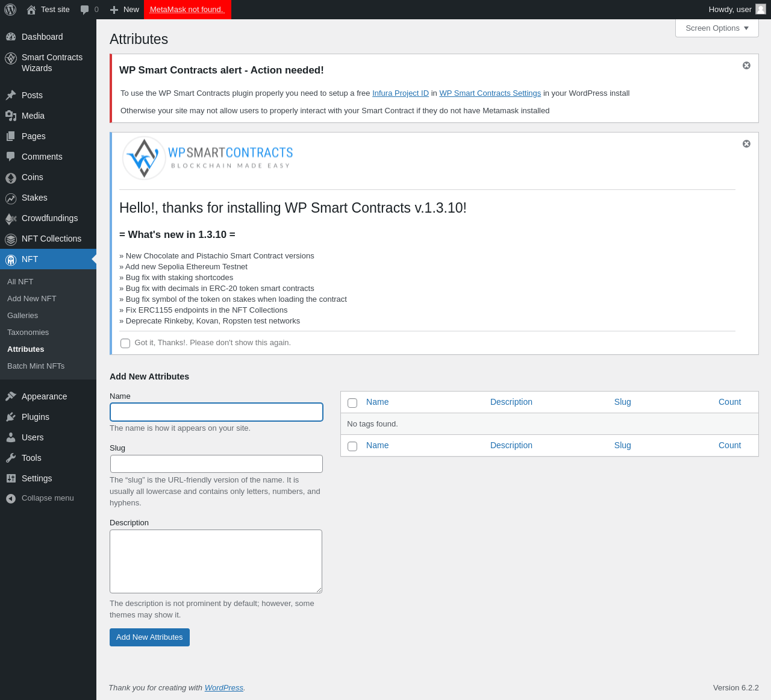
Task: Click the Settings sliders icon
Action: [11, 478]
